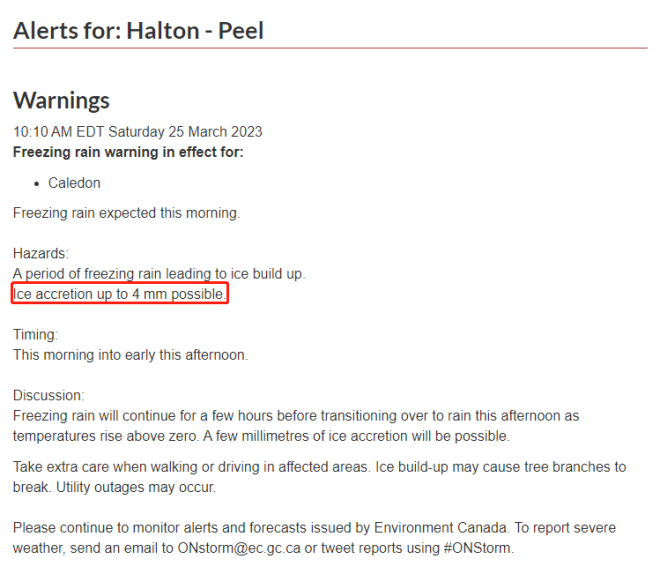The image size is (660, 574).
Task: Click the 'Timing:' label
Action: click(35, 335)
